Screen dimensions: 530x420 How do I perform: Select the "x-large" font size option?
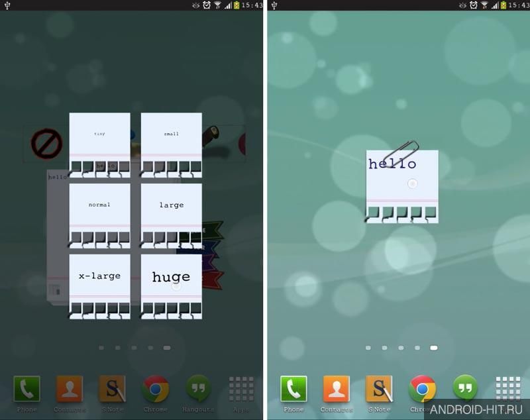coord(100,287)
